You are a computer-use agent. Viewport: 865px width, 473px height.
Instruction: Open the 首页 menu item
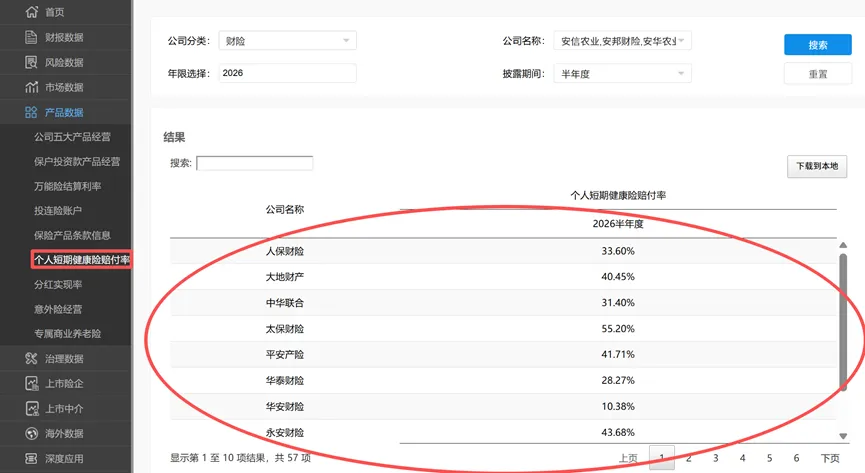(55, 12)
